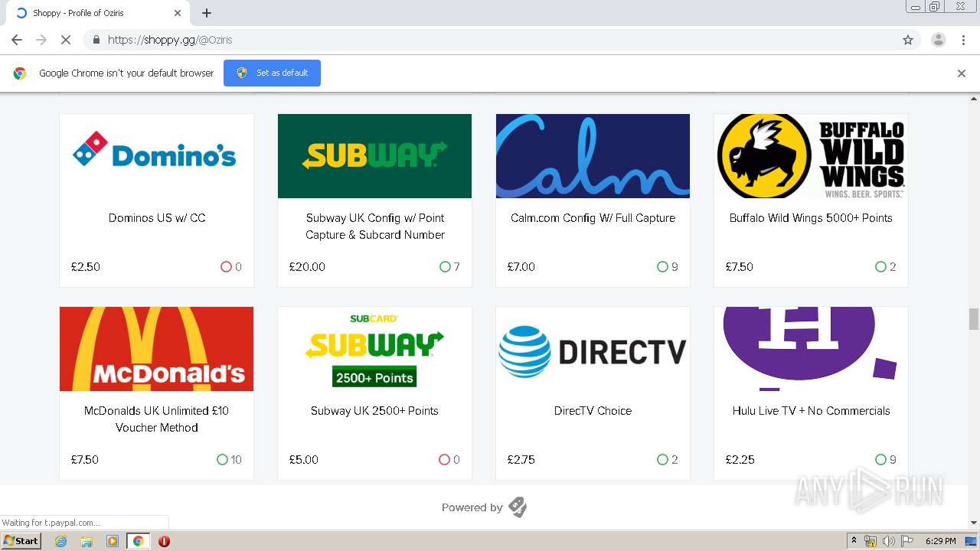Click the page vertical scrollbar thumb

click(974, 319)
